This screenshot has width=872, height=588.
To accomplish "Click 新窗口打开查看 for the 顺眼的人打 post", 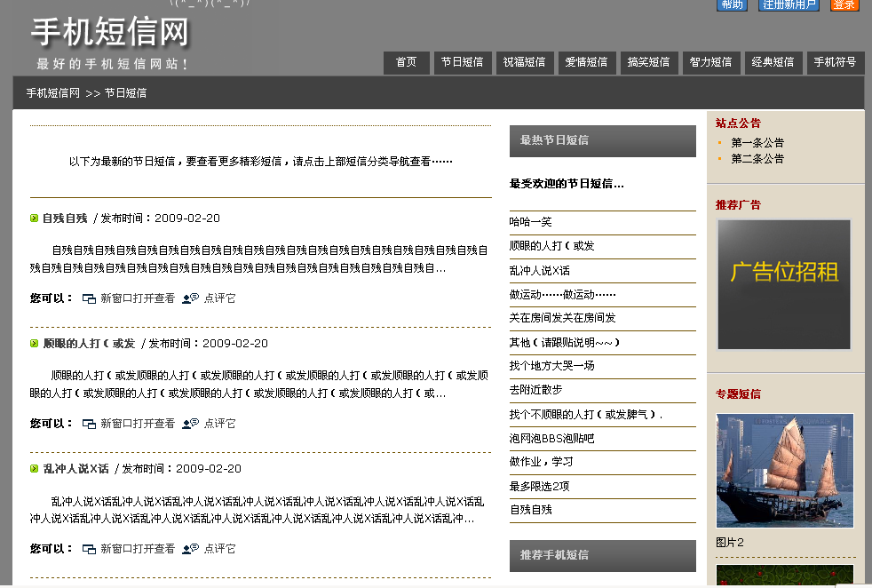I will [x=138, y=424].
